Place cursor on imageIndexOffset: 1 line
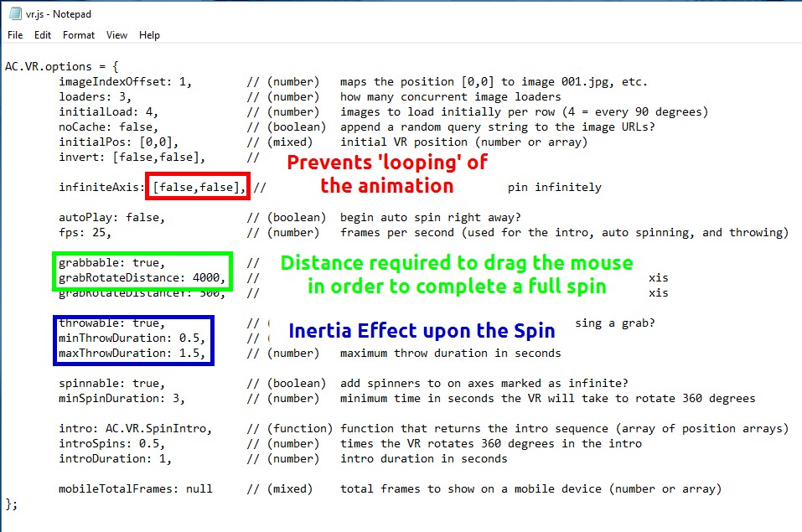 [126, 81]
